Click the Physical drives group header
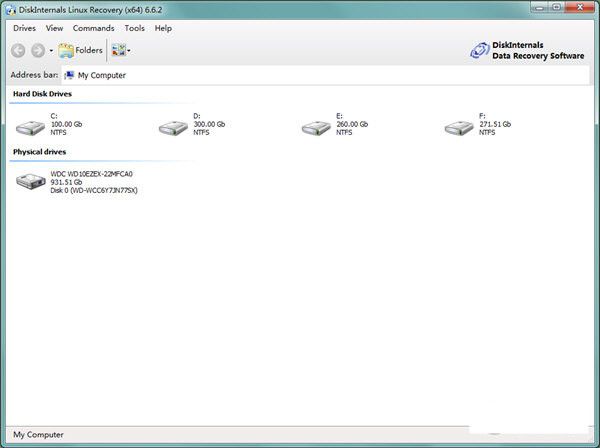Image resolution: width=600 pixels, height=448 pixels. [39, 152]
